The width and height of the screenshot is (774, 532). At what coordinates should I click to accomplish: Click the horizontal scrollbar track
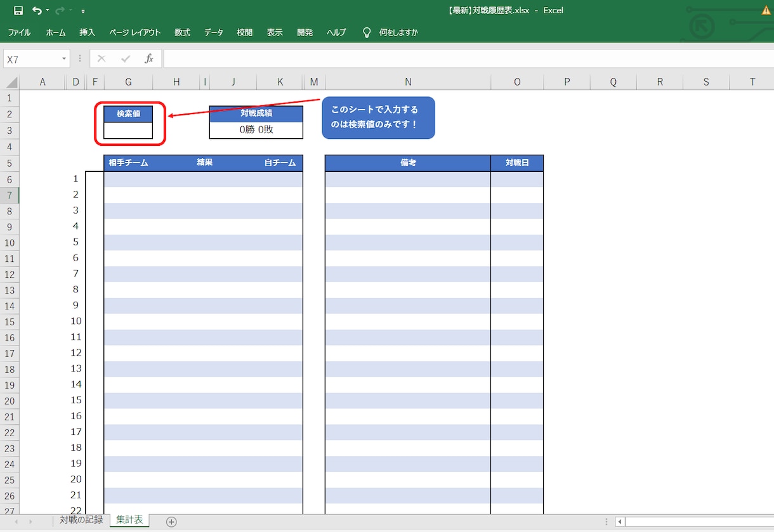(x=700, y=522)
